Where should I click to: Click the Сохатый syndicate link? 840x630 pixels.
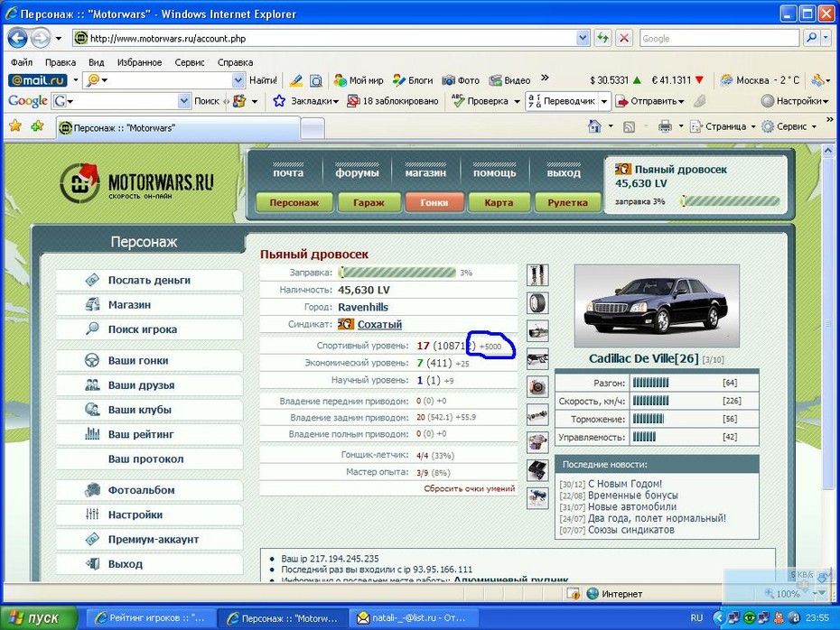[379, 324]
